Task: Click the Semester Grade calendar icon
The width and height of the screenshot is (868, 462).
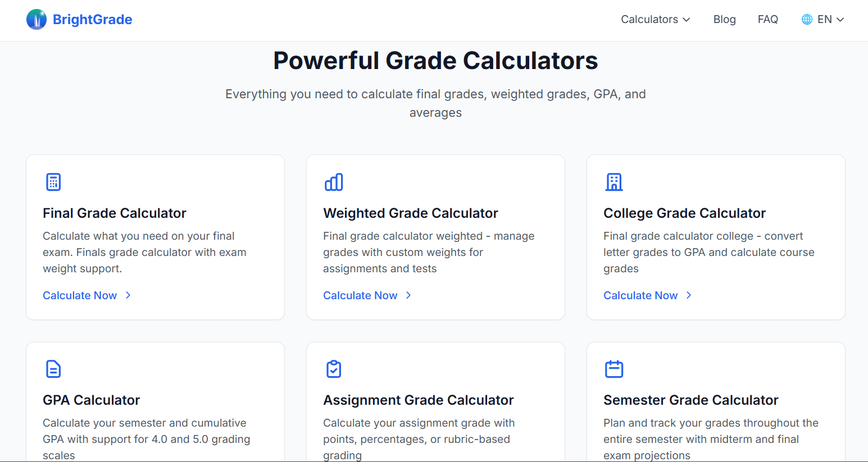Action: 613,369
